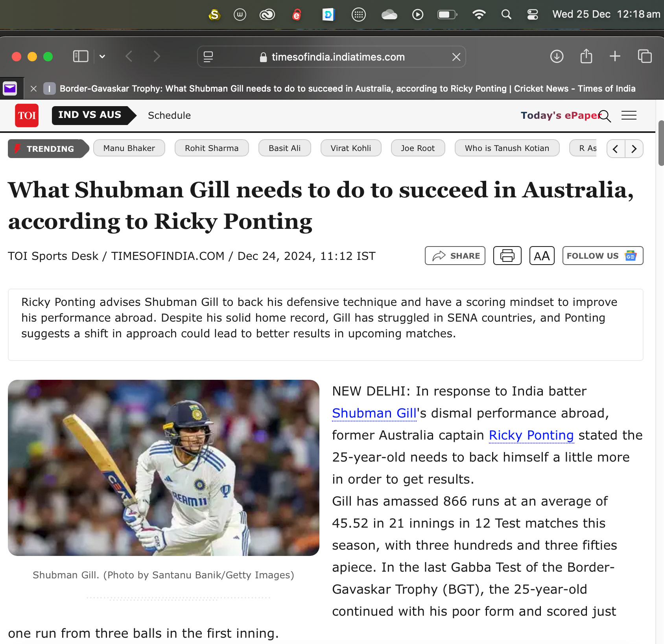Click the article SHARE button
This screenshot has width=664, height=644.
[x=455, y=256]
